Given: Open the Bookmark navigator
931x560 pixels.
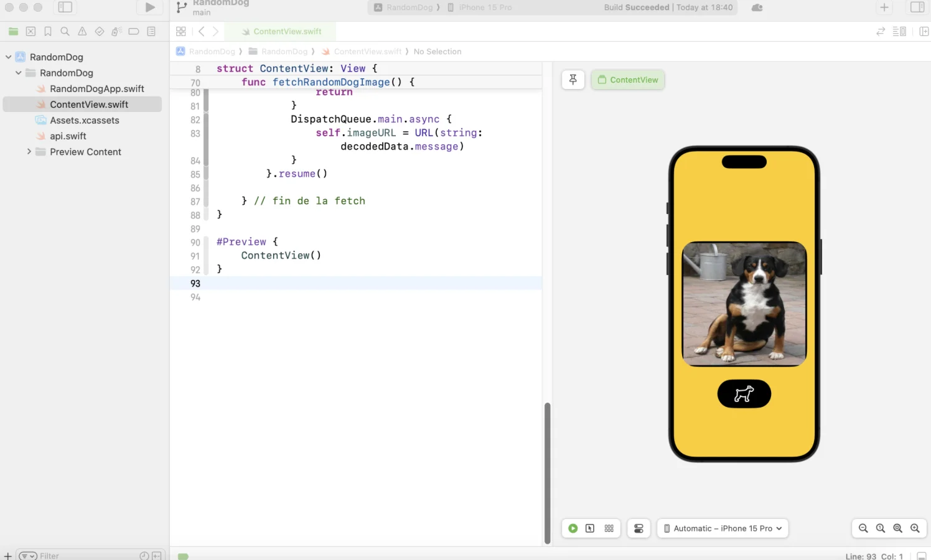Looking at the screenshot, I should (48, 32).
